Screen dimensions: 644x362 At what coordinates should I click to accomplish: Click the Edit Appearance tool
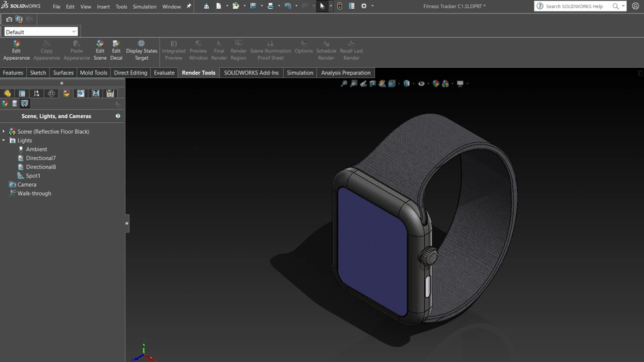point(16,50)
